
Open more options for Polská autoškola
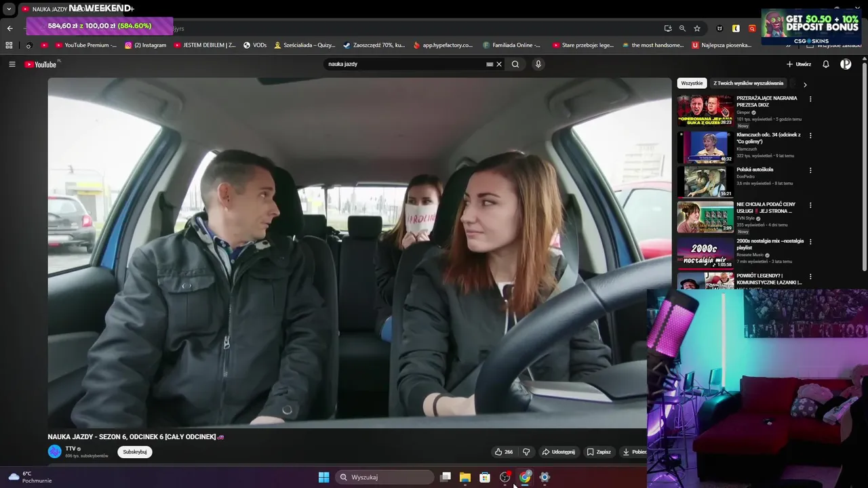(x=810, y=170)
